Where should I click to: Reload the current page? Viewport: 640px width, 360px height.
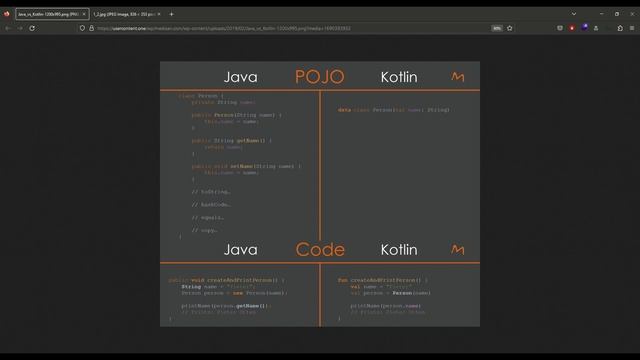32,28
